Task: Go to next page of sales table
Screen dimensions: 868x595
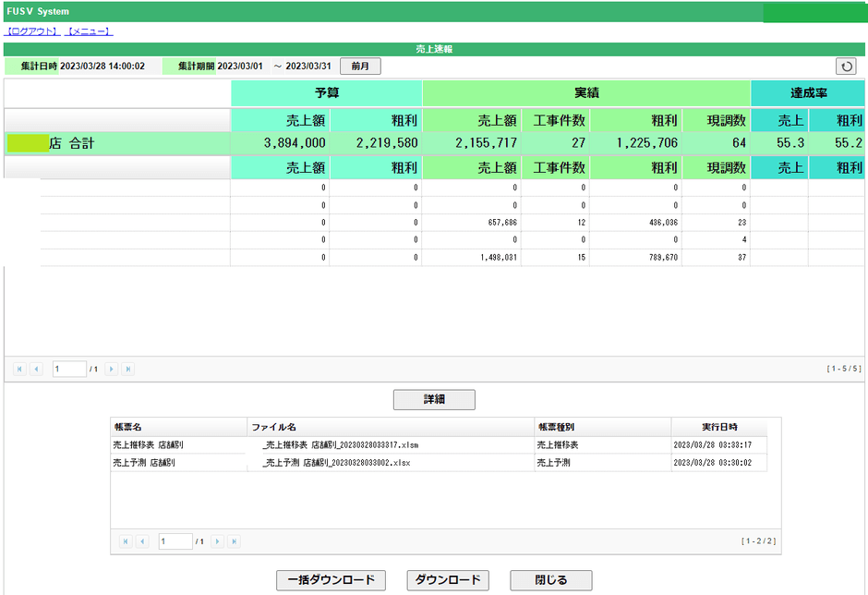Action: pyautogui.click(x=111, y=369)
